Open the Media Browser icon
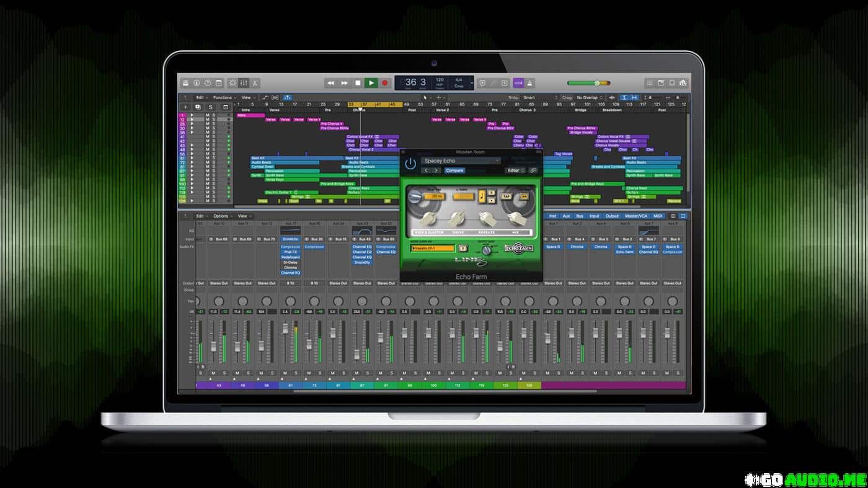 [x=683, y=83]
